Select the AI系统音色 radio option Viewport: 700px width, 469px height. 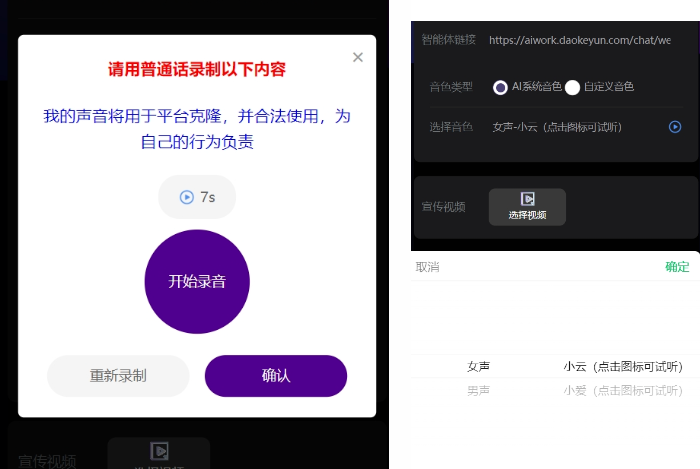coord(500,87)
